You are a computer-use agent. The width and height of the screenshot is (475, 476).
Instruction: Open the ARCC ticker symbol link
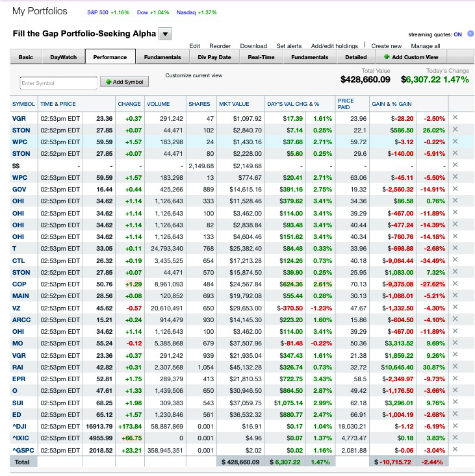click(21, 320)
